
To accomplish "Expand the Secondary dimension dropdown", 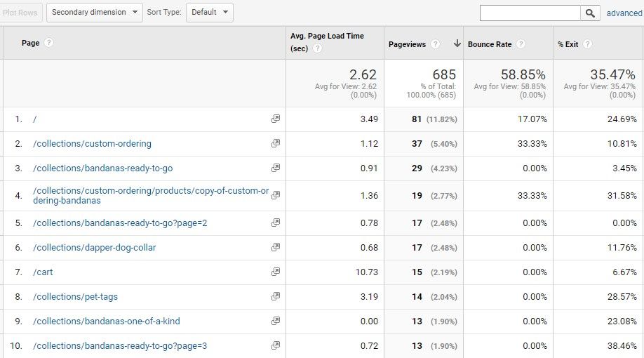I will 94,13.
